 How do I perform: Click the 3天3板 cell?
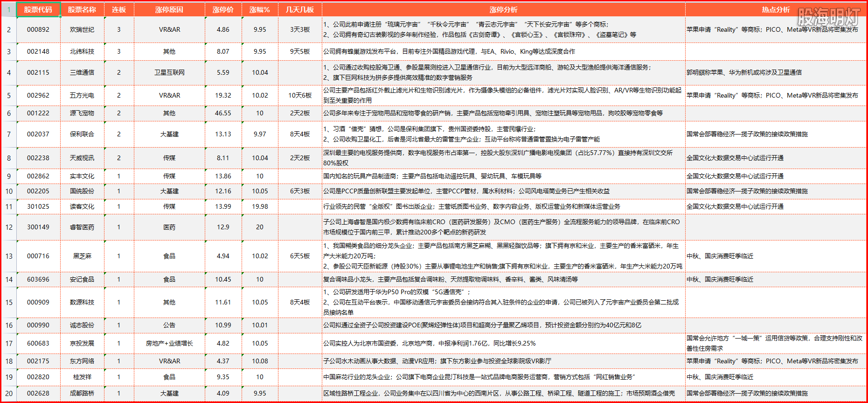300,29
